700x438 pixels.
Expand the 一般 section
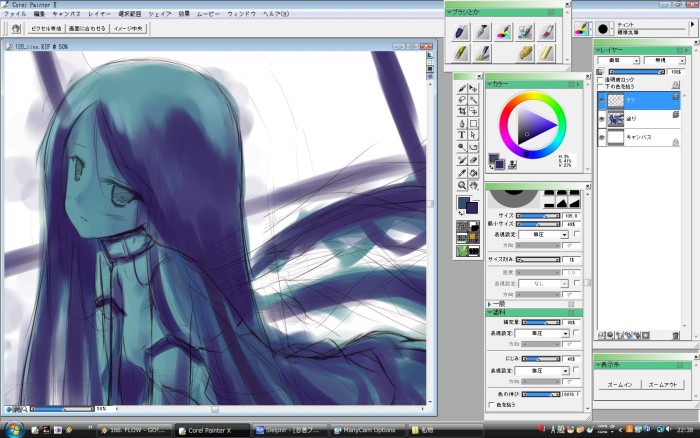(x=490, y=303)
